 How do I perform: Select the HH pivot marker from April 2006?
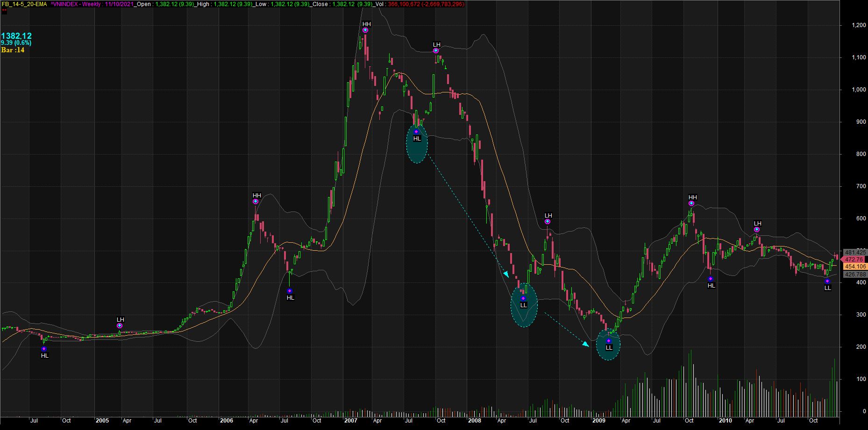[256, 202]
